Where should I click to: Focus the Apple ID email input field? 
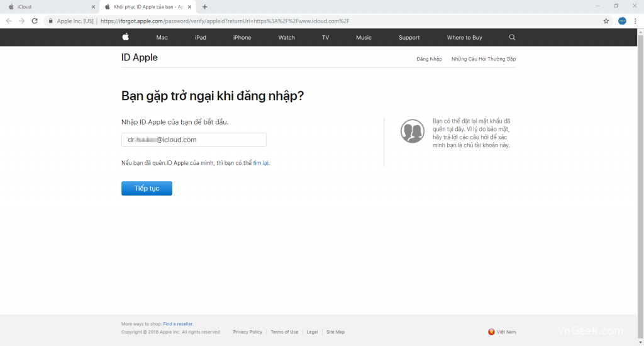coord(194,140)
